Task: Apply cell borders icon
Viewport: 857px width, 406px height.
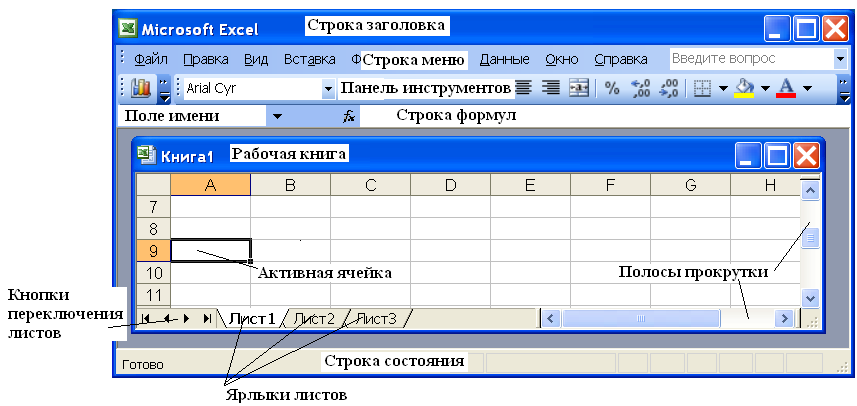Action: click(x=702, y=88)
